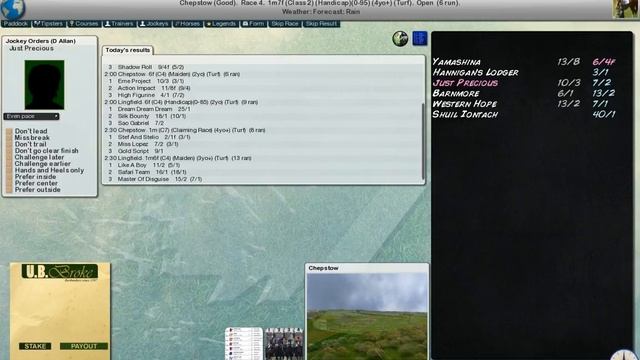640x360 pixels.
Task: Toggle the Don't go clear finish checkbox
Action: point(9,151)
